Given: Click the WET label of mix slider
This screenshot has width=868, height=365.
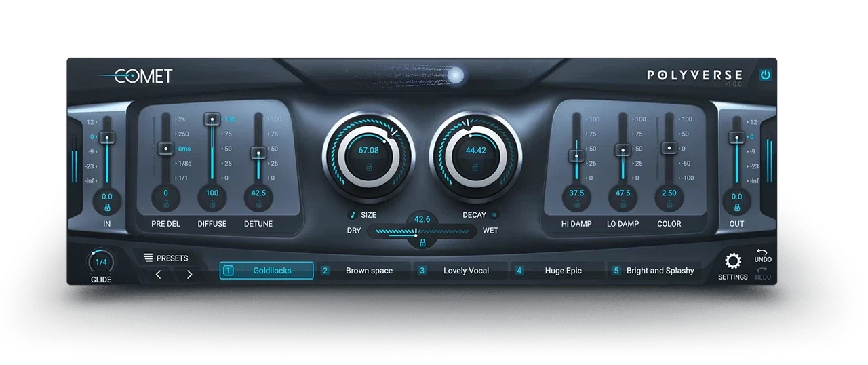Looking at the screenshot, I should tap(490, 231).
